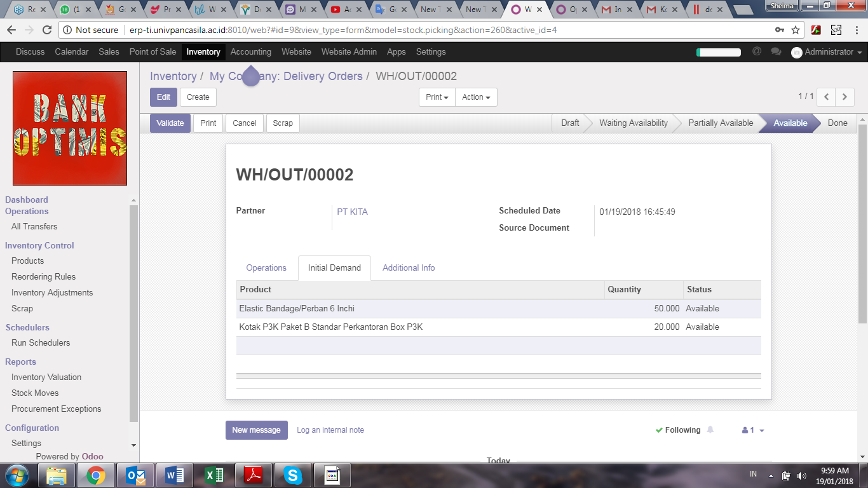Click the notification bell next to Following

710,430
